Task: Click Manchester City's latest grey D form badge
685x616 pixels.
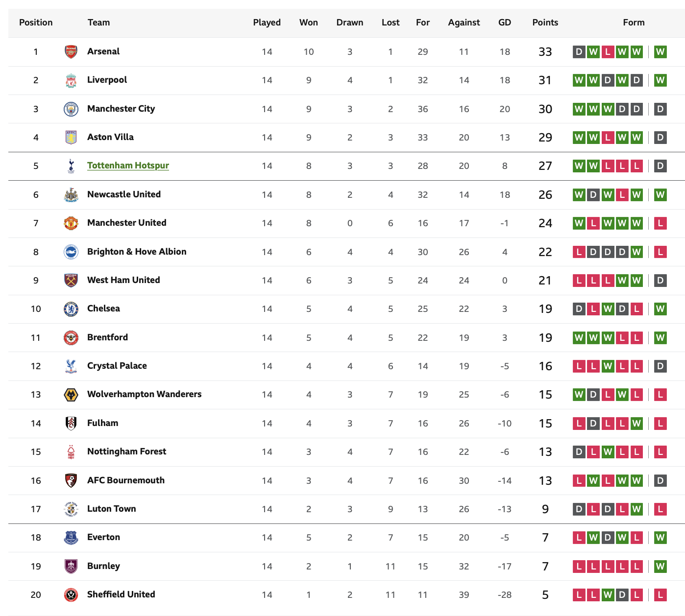Action: click(x=661, y=109)
